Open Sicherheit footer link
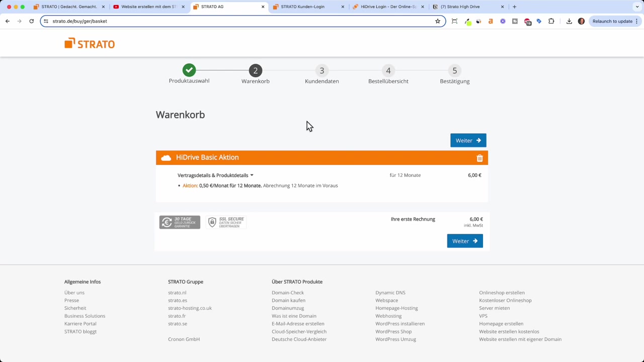The width and height of the screenshot is (644, 362). click(75, 308)
